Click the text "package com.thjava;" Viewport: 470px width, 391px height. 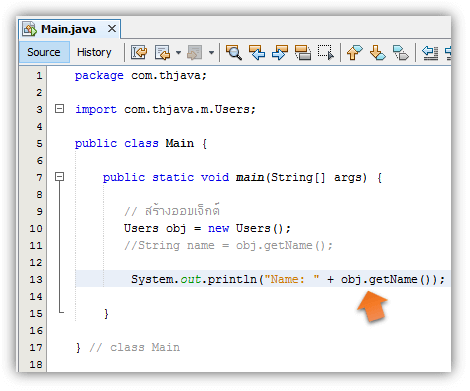[141, 76]
